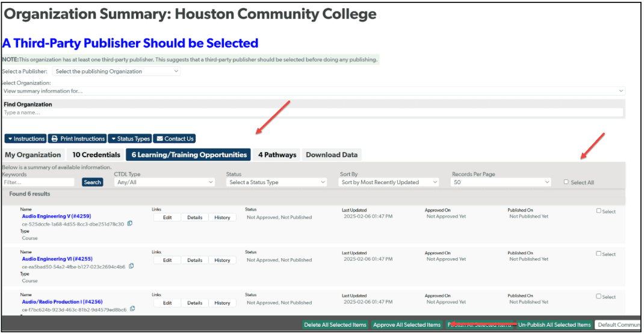Screen dimensions: 644x334
Task: Open the Sort By dropdown
Action: click(389, 182)
